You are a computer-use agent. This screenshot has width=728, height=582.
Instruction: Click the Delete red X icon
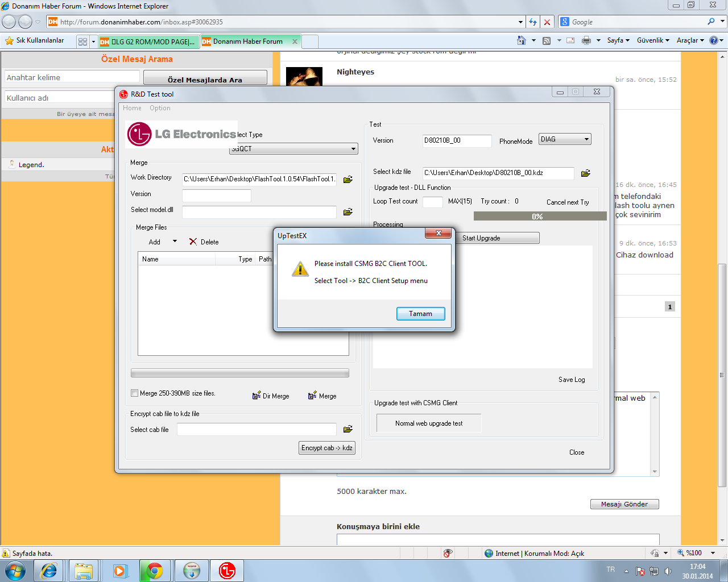coord(193,242)
